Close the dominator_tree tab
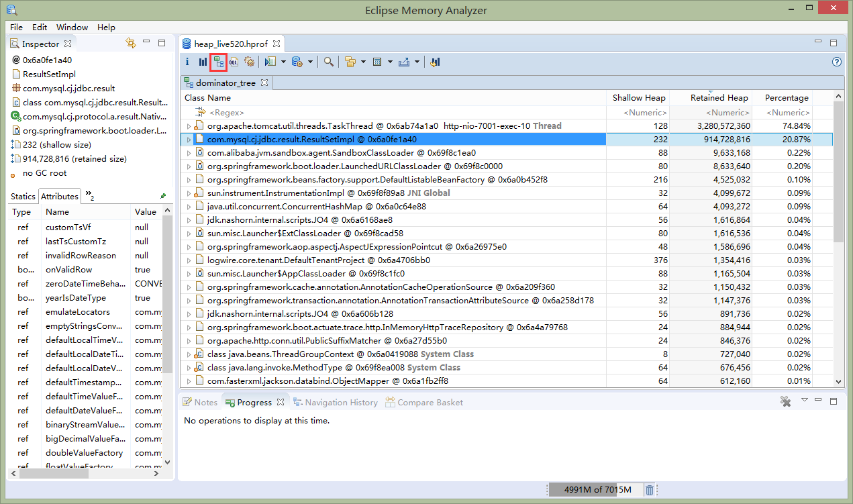 pyautogui.click(x=264, y=83)
